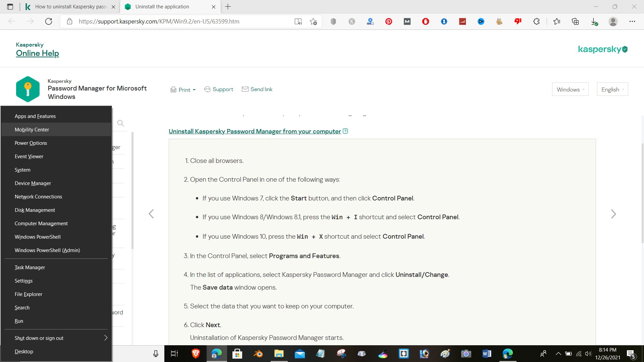Click the Wi-Fi network tray icon
The width and height of the screenshot is (644, 362).
579,354
